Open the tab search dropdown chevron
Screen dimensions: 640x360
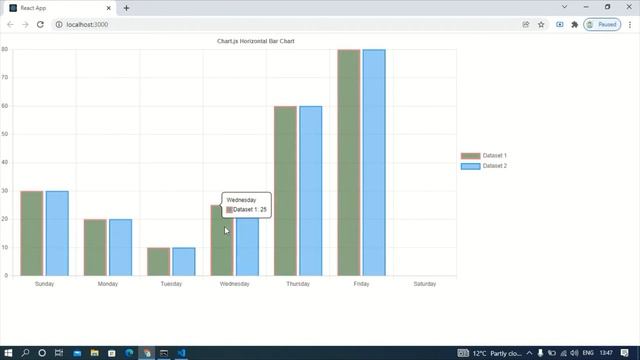564,7
